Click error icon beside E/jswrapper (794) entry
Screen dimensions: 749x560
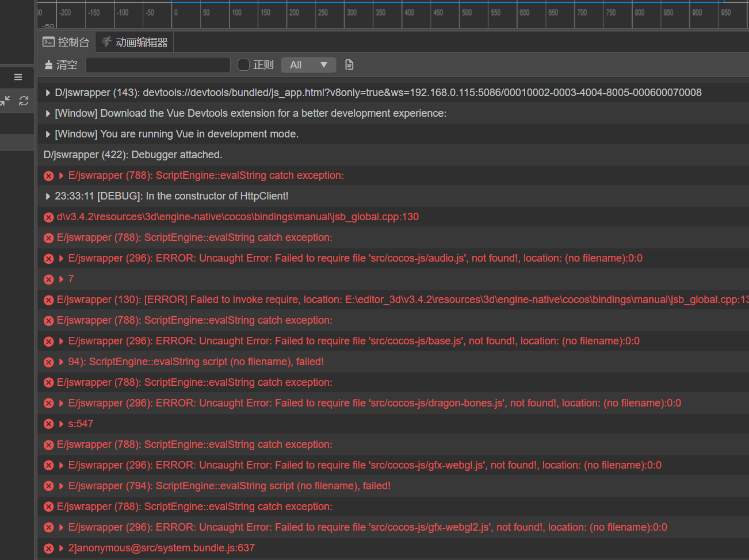click(49, 486)
